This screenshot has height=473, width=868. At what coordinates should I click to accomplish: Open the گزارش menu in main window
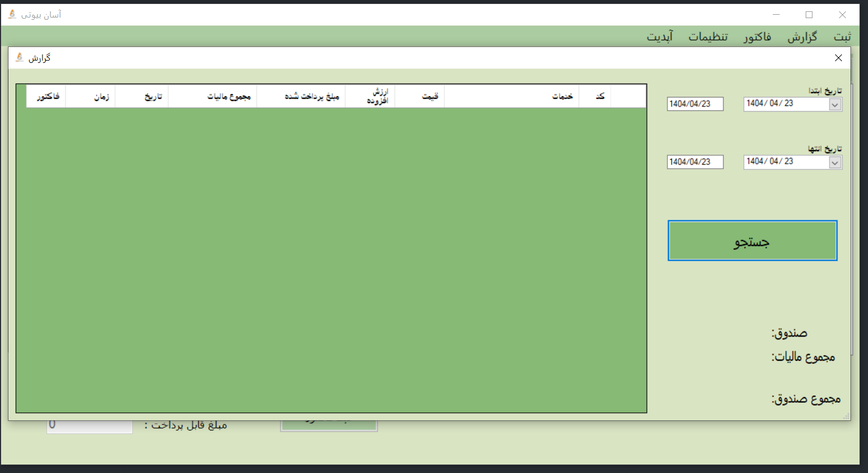point(802,37)
